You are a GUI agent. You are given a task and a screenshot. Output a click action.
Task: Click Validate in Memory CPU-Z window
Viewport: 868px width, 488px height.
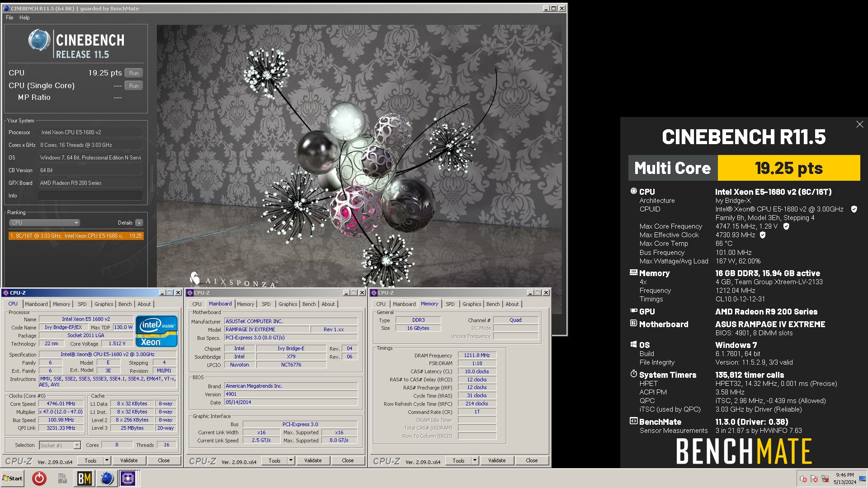click(x=497, y=460)
